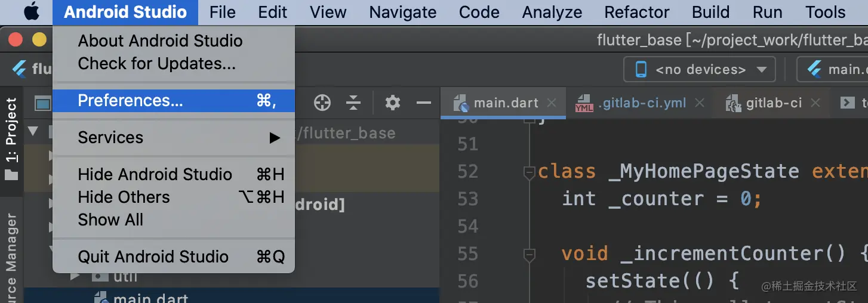Open the Tools menu
This screenshot has height=303, width=868.
point(826,12)
